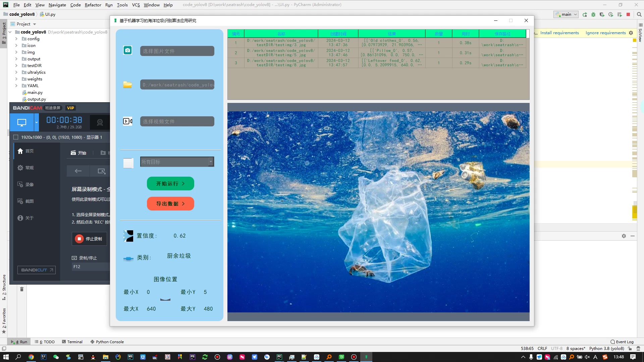Click the detected ocean trash image
This screenshot has width=644, height=362.
tap(378, 212)
